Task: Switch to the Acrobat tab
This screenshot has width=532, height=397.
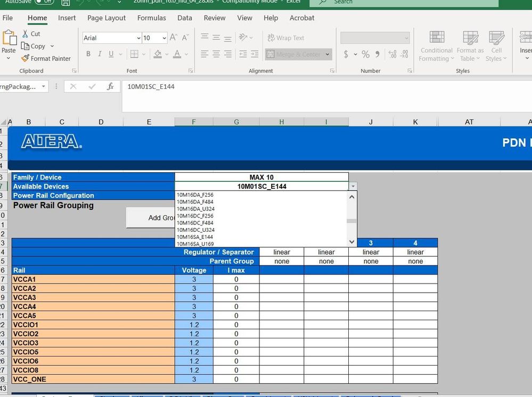Action: click(x=302, y=18)
